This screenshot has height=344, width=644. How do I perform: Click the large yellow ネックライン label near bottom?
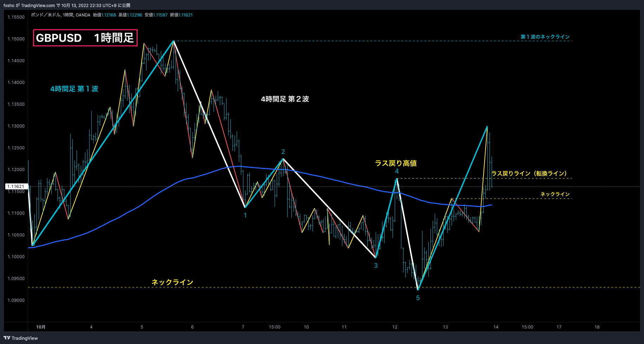[x=172, y=282]
